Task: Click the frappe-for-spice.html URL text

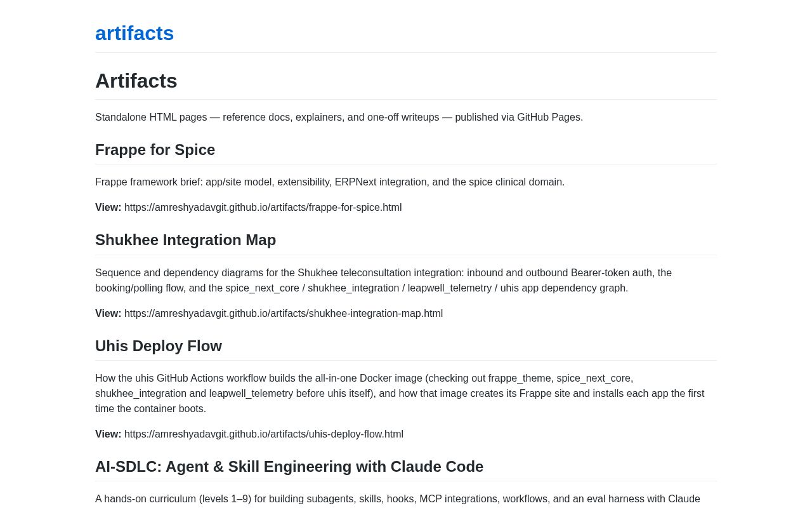Action: point(263,208)
